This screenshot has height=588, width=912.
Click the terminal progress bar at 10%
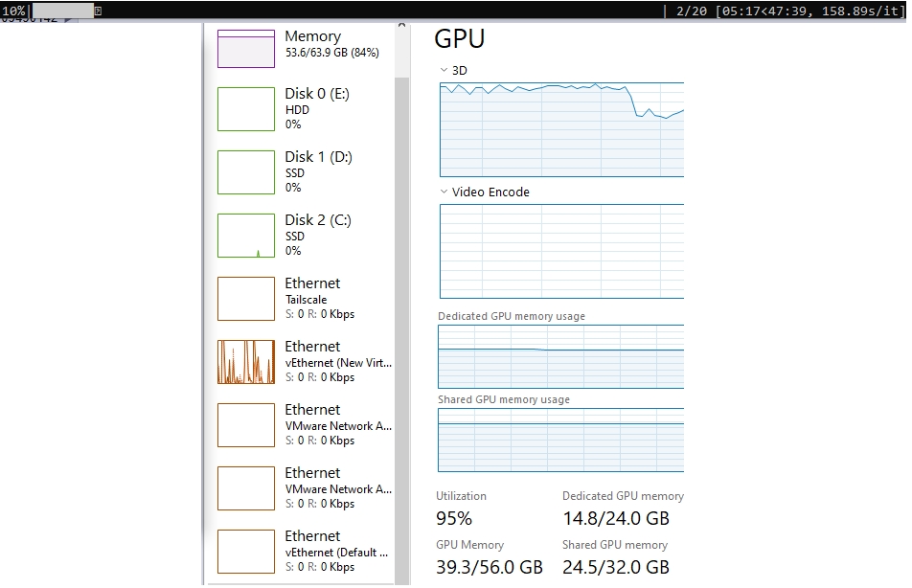pos(63,11)
